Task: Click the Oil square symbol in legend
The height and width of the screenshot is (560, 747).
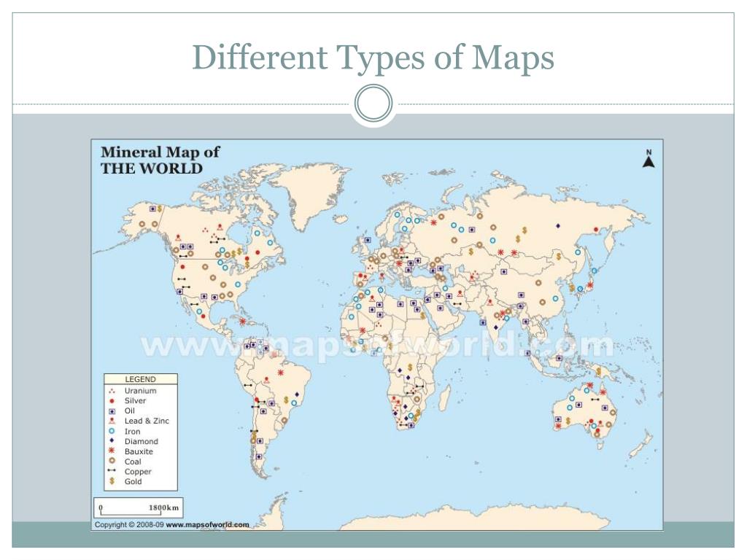Action: pos(112,411)
